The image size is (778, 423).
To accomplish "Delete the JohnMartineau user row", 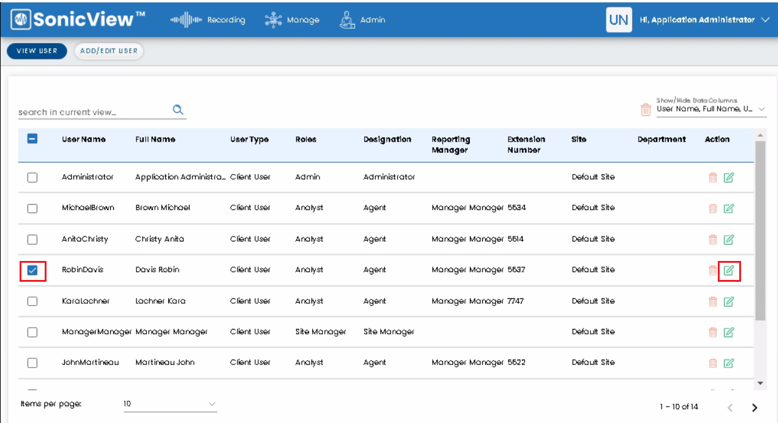I will 713,363.
